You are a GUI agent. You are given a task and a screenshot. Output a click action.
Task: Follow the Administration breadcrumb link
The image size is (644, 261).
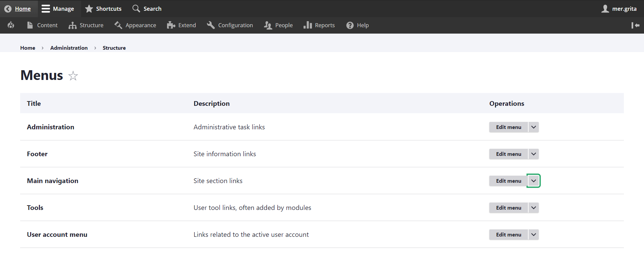click(69, 48)
